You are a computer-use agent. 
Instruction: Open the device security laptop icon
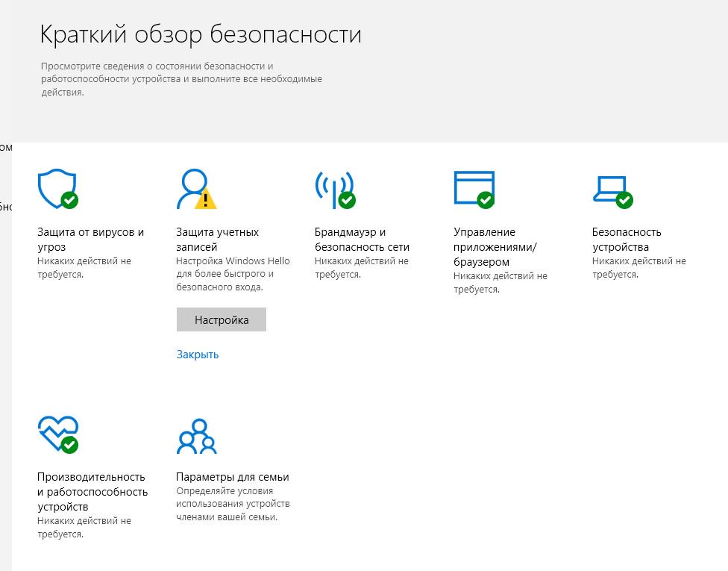click(613, 192)
